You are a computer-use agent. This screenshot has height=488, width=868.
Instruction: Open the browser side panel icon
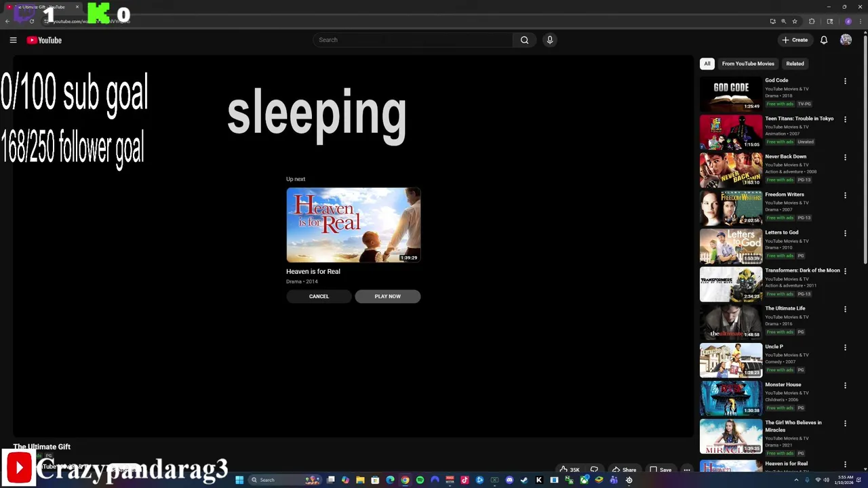(829, 21)
